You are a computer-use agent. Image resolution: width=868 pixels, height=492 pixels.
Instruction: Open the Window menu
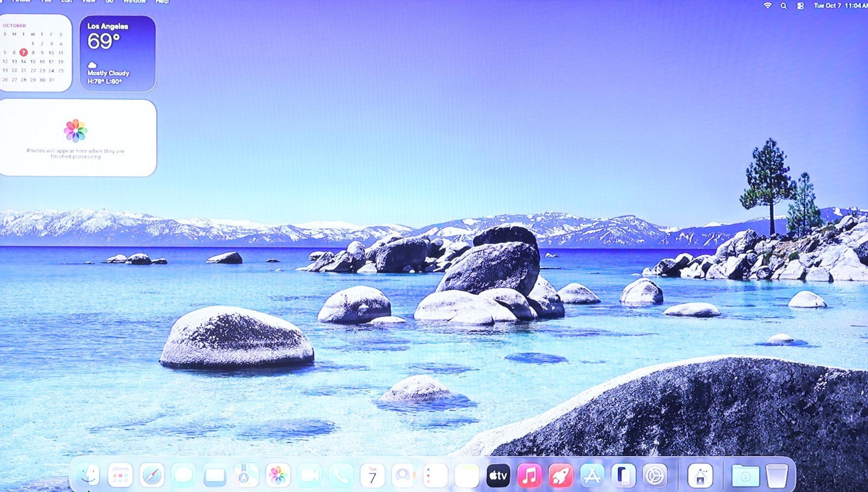tap(135, 2)
